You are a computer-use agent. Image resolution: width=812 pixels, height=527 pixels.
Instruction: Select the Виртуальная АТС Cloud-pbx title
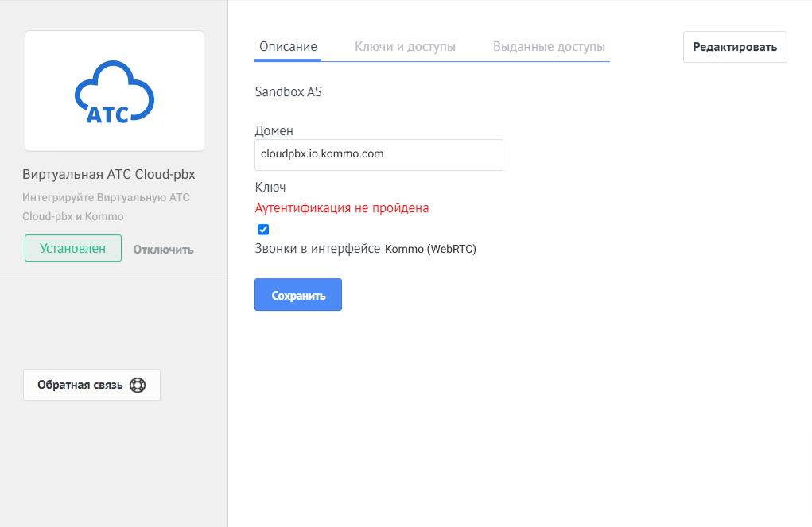tap(109, 174)
